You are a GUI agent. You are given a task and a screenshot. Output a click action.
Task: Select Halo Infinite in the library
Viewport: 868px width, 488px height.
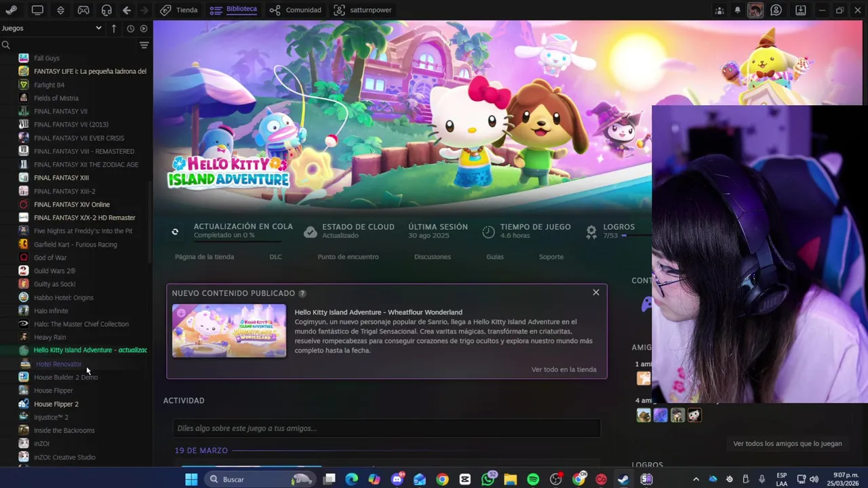click(51, 311)
